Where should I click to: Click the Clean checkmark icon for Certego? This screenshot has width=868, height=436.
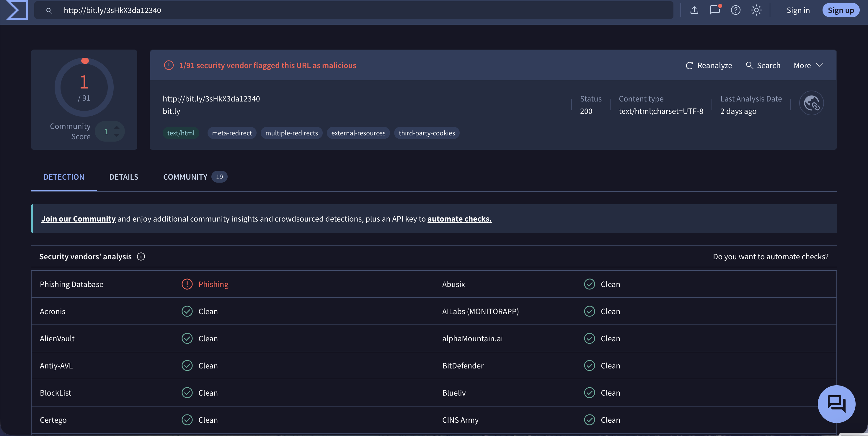coord(187,420)
